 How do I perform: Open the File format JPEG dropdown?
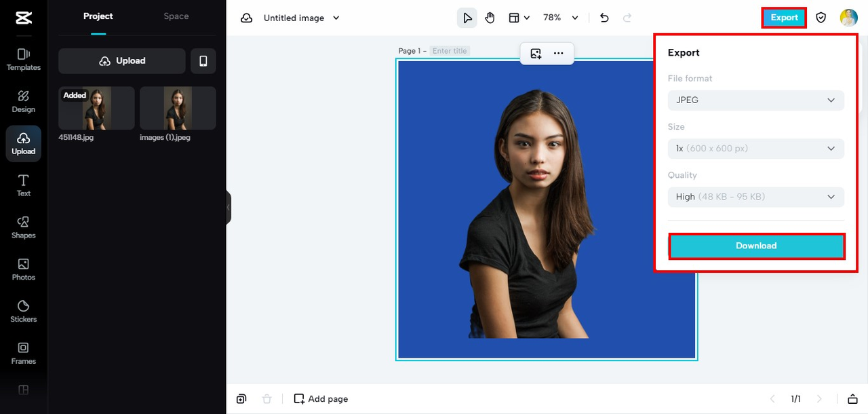[x=756, y=100]
